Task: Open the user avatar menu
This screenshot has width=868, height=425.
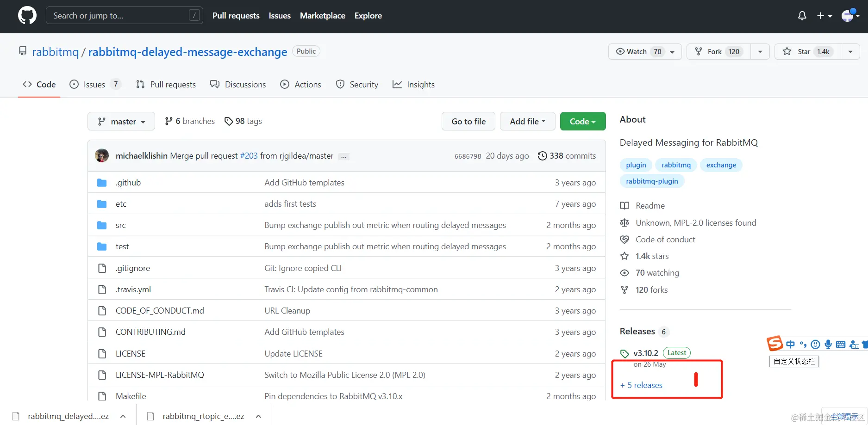Action: 850,16
